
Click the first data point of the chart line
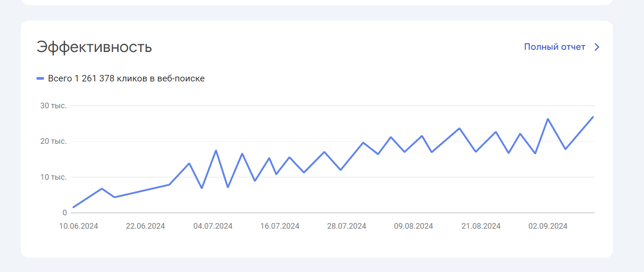pos(73,207)
